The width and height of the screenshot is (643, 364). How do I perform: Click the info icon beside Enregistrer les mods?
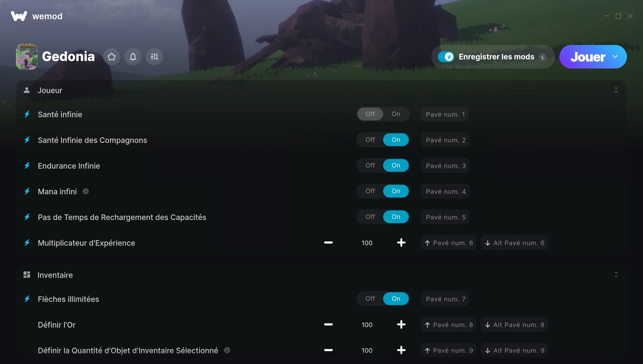point(543,57)
